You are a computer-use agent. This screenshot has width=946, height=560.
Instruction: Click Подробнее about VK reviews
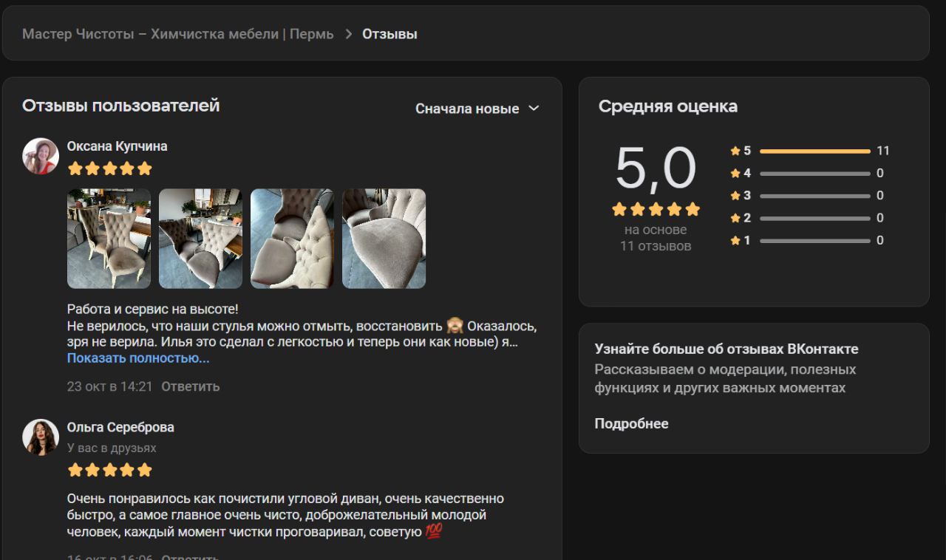[x=631, y=423]
